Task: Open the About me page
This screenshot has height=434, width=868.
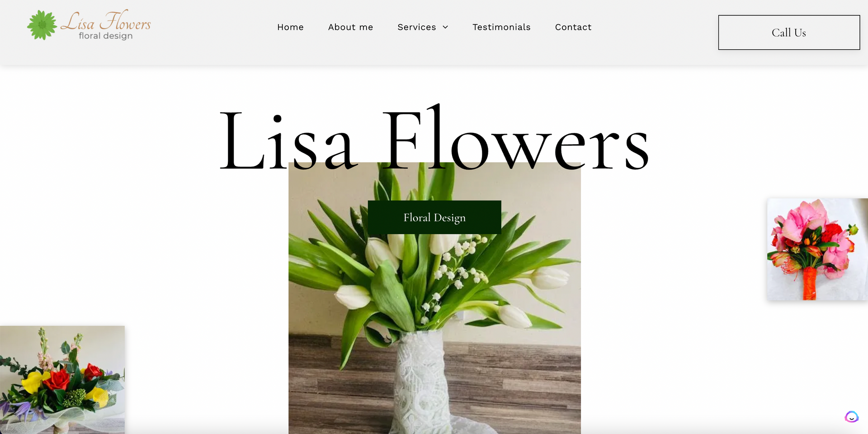Action: 350,27
